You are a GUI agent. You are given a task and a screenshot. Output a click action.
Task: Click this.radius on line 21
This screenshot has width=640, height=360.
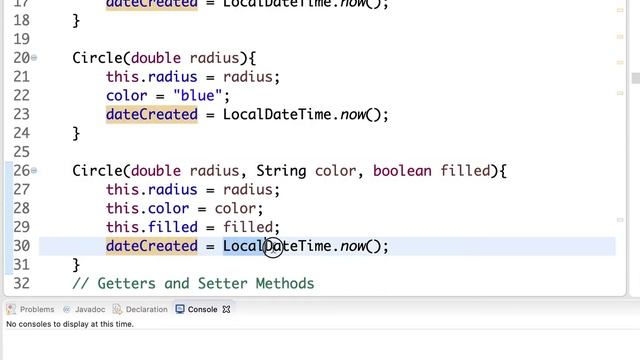click(x=151, y=77)
